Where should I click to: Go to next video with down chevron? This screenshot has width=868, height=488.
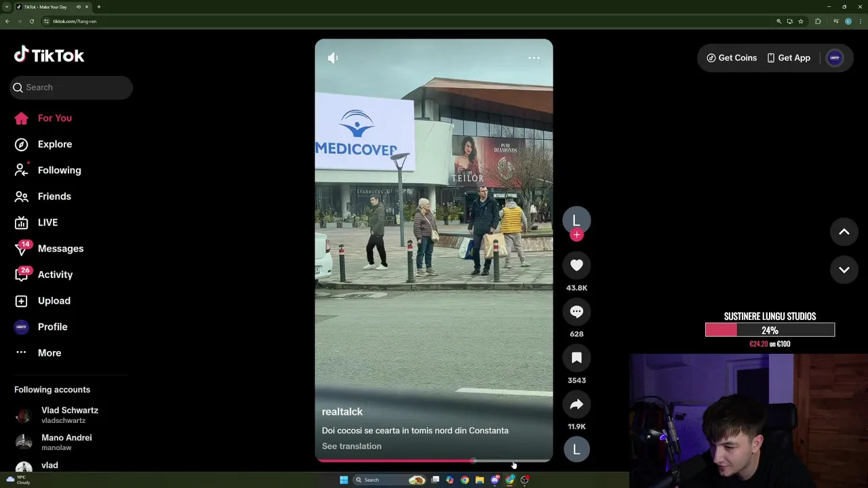[844, 270]
